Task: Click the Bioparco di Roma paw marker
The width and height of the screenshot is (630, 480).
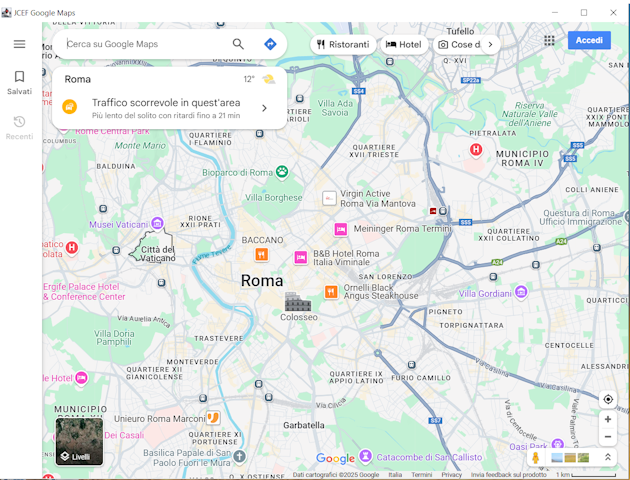Action: click(x=282, y=172)
